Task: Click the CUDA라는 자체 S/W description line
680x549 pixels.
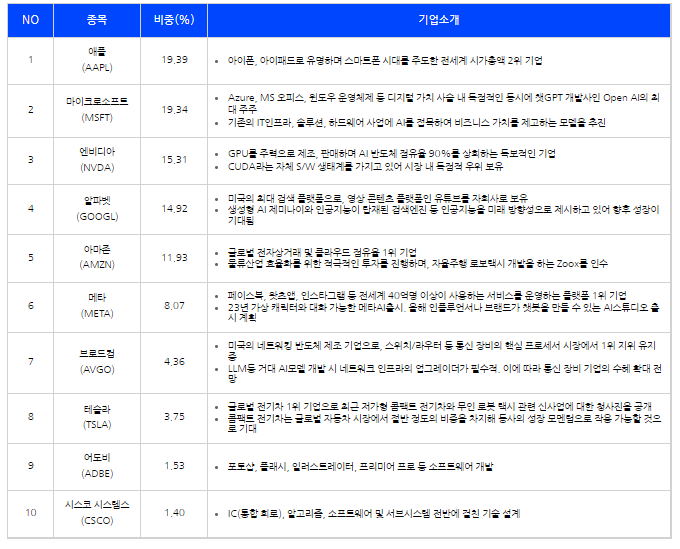Action: pos(365,167)
